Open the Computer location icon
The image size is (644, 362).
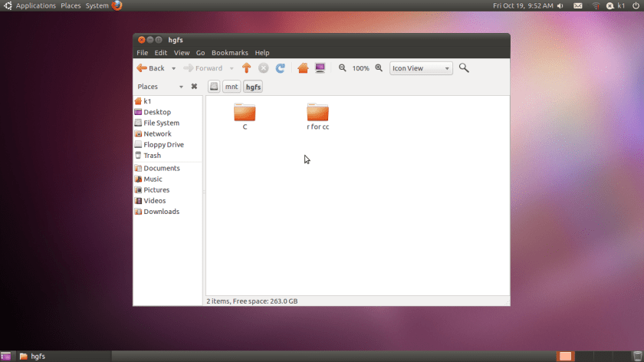click(x=320, y=68)
